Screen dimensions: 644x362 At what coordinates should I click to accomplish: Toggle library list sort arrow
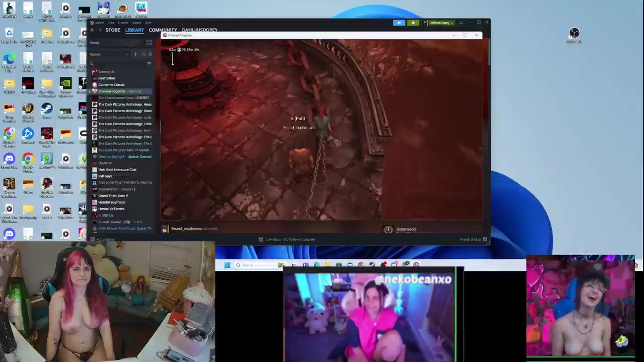[136, 54]
